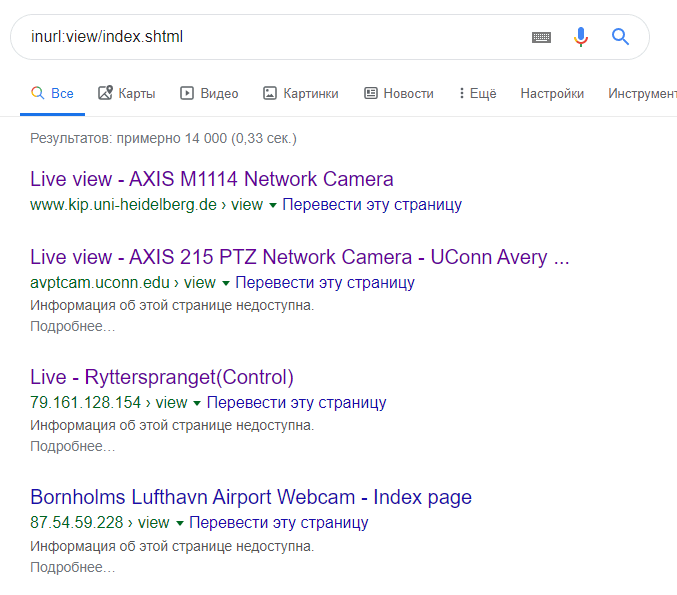Open the Инструменты tools menu
This screenshot has height=595, width=677.
point(642,93)
